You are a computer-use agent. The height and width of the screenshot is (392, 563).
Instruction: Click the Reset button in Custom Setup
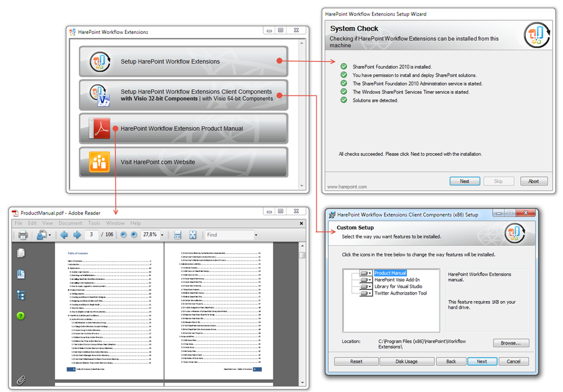click(356, 362)
